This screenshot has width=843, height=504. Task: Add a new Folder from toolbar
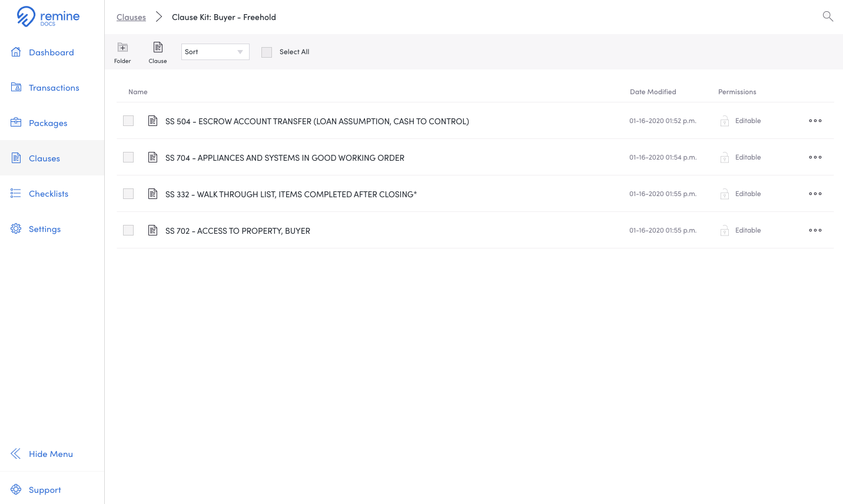[122, 52]
